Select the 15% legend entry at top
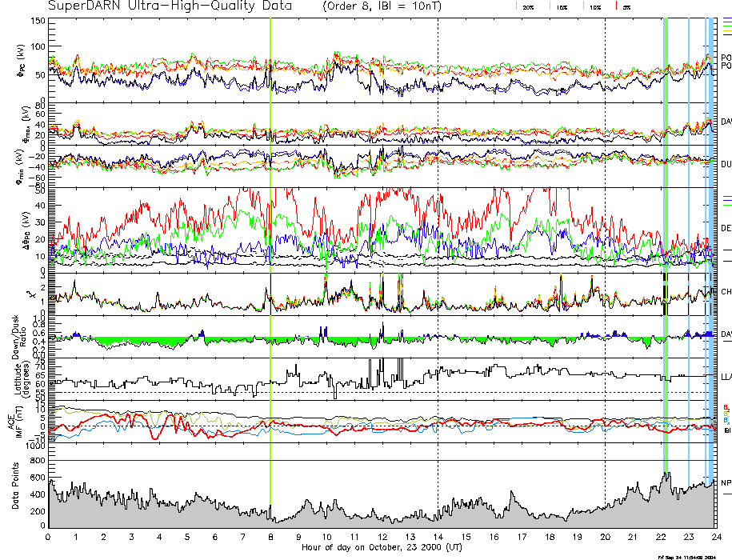The image size is (732, 560). (x=562, y=6)
